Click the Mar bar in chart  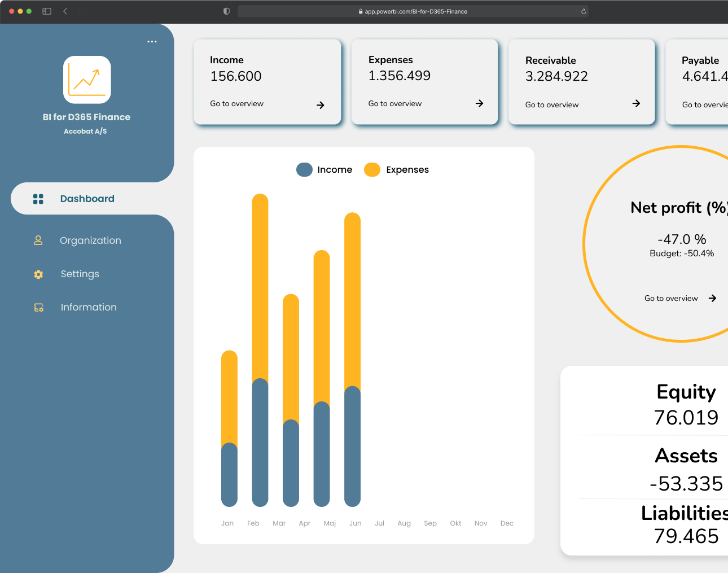[291, 400]
